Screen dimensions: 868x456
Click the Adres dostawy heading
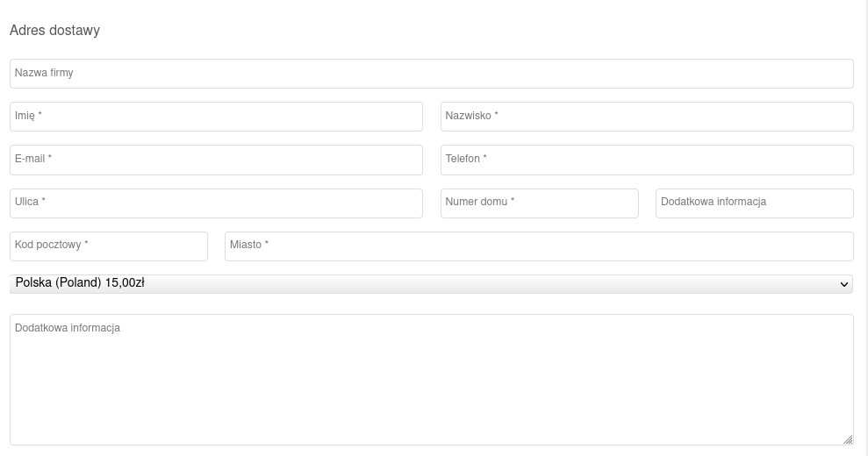(54, 31)
